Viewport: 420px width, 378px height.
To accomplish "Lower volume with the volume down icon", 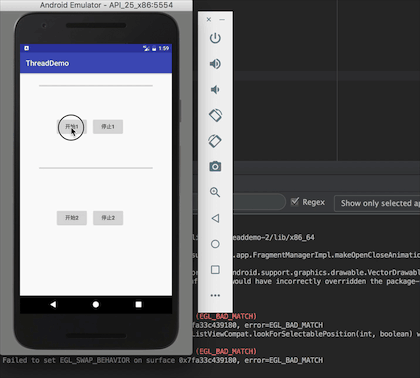I will [215, 89].
